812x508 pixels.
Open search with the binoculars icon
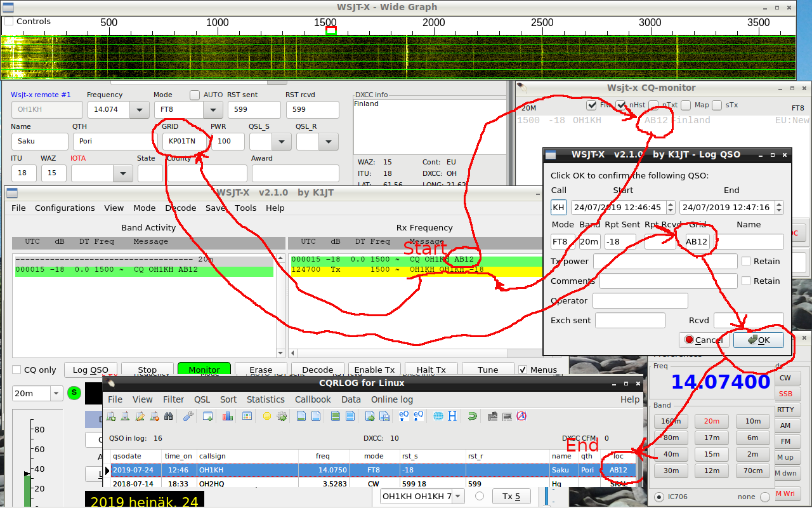coord(168,416)
